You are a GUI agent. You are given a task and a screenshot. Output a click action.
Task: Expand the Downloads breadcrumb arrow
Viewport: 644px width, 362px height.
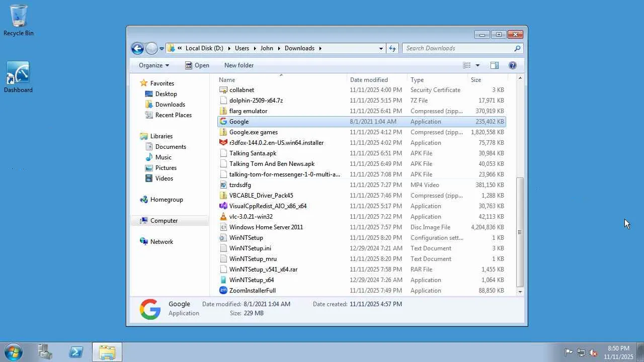pos(320,48)
